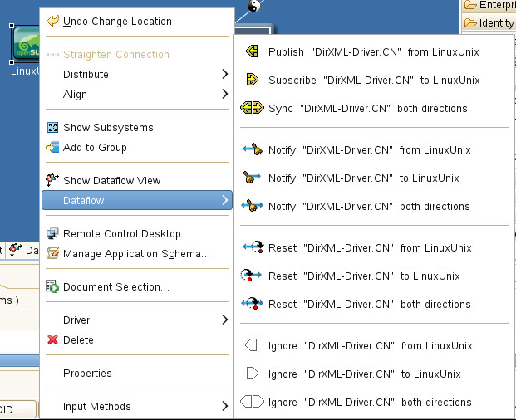Choose Delete from the context menu
The image size is (516, 420).
point(137,339)
